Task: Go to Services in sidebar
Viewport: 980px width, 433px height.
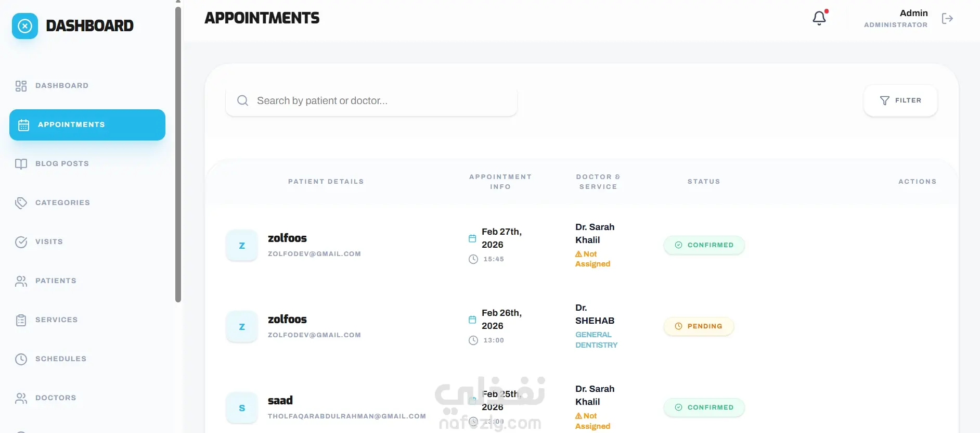Action: [87, 320]
